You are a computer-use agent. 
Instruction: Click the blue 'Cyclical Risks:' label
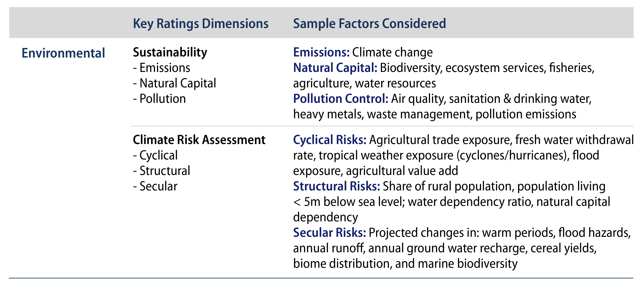tap(330, 140)
